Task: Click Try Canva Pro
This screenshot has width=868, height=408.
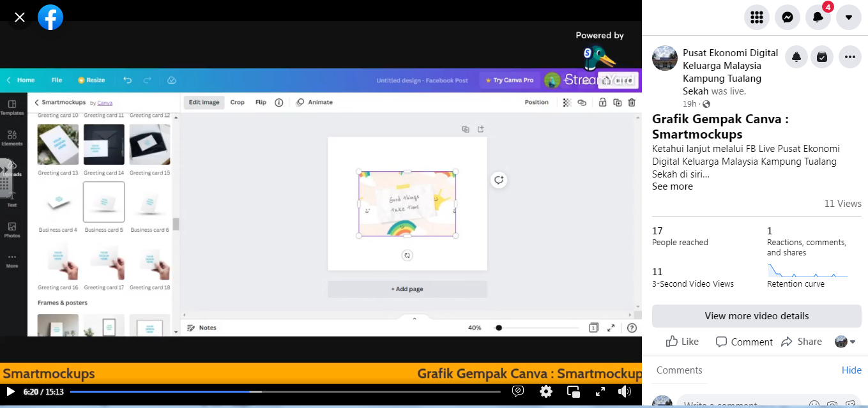Action: (509, 80)
